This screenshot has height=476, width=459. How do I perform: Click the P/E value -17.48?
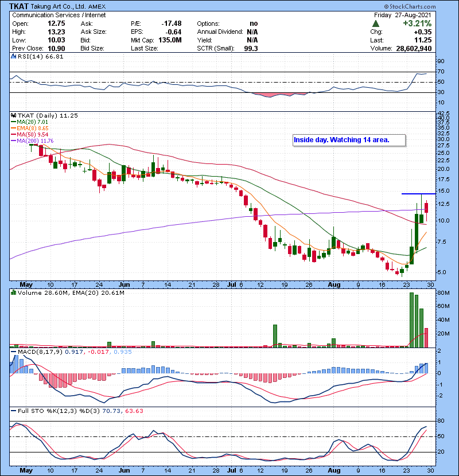tap(172, 24)
